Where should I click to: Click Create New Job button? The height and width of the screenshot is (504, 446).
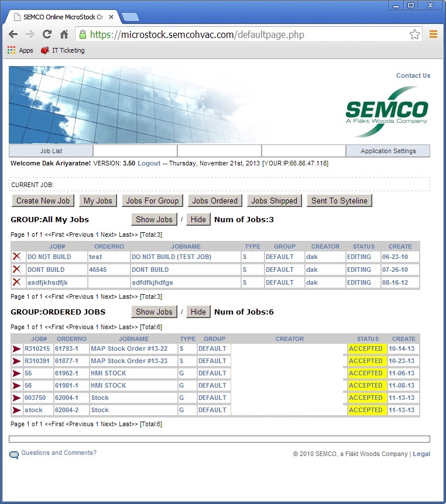tap(43, 201)
